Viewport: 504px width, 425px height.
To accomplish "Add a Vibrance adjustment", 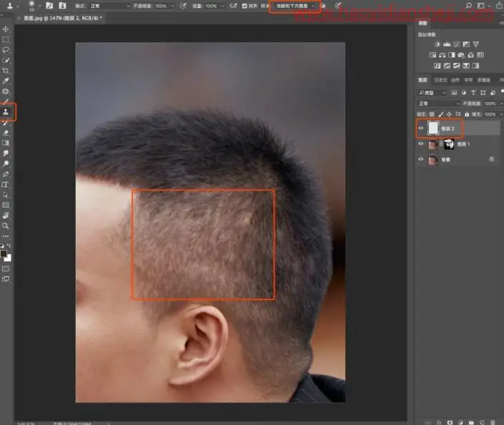I will coord(475,44).
